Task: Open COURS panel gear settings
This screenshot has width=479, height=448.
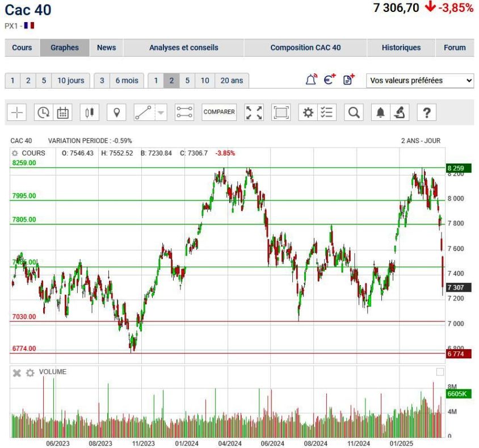Action: coord(15,153)
